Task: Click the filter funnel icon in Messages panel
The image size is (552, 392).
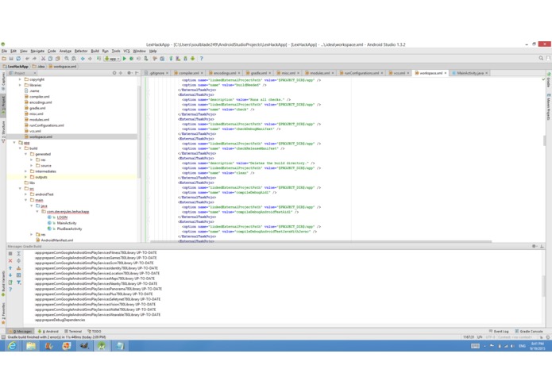Action: pyautogui.click(x=18, y=282)
